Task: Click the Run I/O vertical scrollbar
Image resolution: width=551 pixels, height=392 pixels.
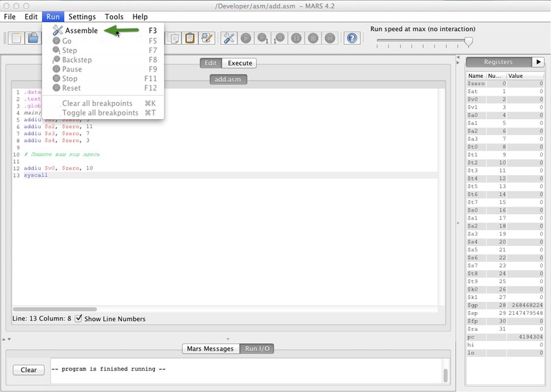Action: point(445,375)
